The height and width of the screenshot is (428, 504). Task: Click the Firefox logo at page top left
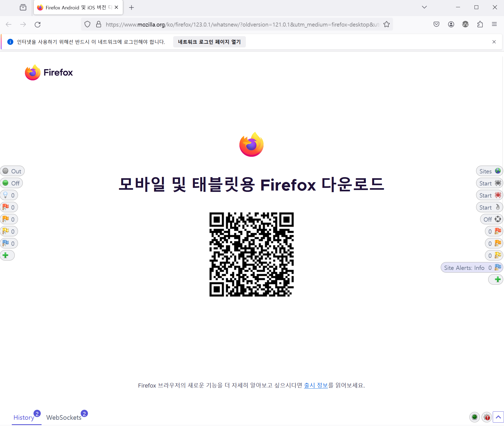point(49,72)
